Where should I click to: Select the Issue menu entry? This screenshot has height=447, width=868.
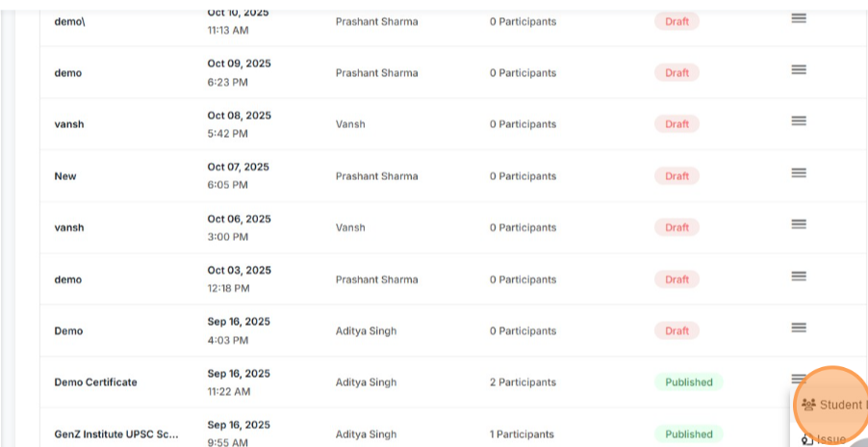click(830, 439)
